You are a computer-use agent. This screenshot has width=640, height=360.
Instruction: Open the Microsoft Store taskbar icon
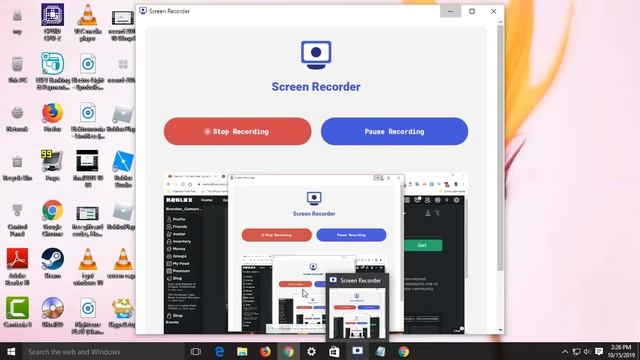pyautogui.click(x=334, y=351)
